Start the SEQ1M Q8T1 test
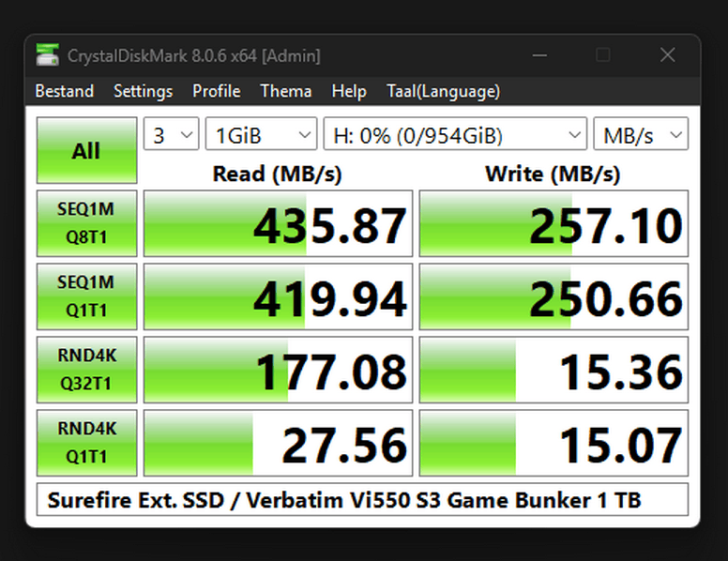The image size is (728, 561). pyautogui.click(x=87, y=223)
